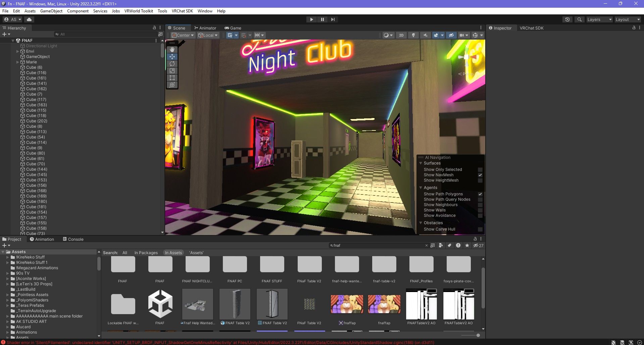Expand the Marie object in Hierarchy
The height and width of the screenshot is (345, 644).
[x=17, y=62]
